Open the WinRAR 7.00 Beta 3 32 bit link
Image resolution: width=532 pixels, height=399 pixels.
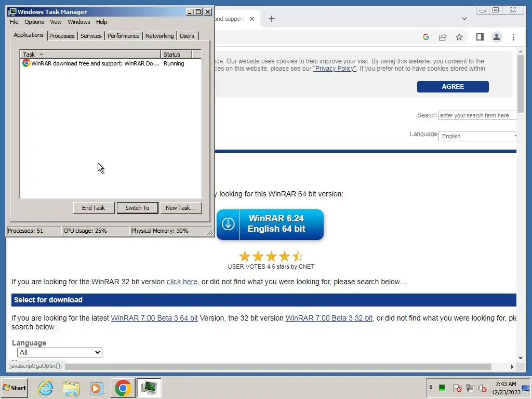329,318
